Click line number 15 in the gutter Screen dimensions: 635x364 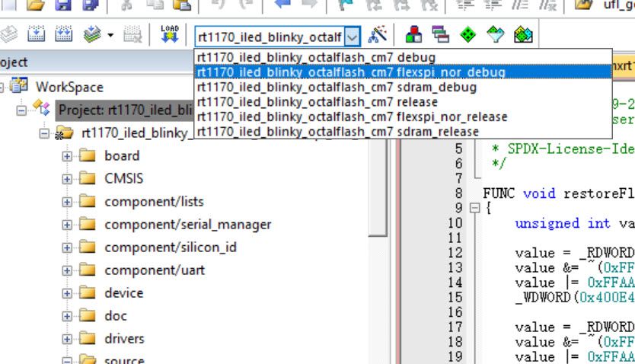(x=455, y=298)
